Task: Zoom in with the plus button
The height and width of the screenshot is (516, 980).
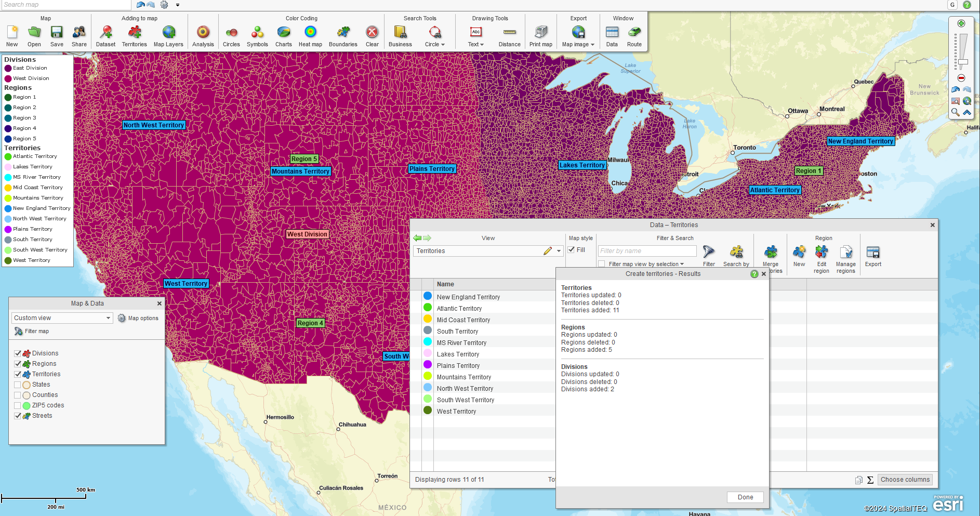Action: click(x=961, y=23)
